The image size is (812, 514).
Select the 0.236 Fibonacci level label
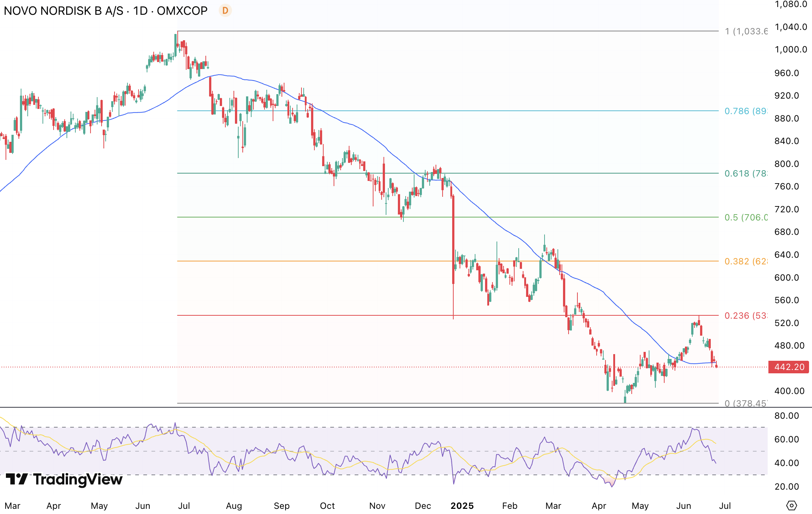pos(746,316)
